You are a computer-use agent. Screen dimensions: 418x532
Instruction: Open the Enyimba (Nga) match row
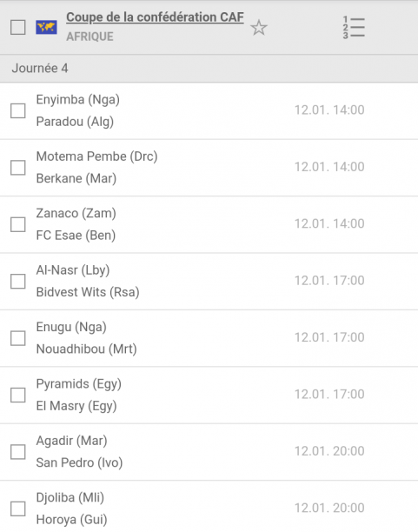(x=209, y=110)
